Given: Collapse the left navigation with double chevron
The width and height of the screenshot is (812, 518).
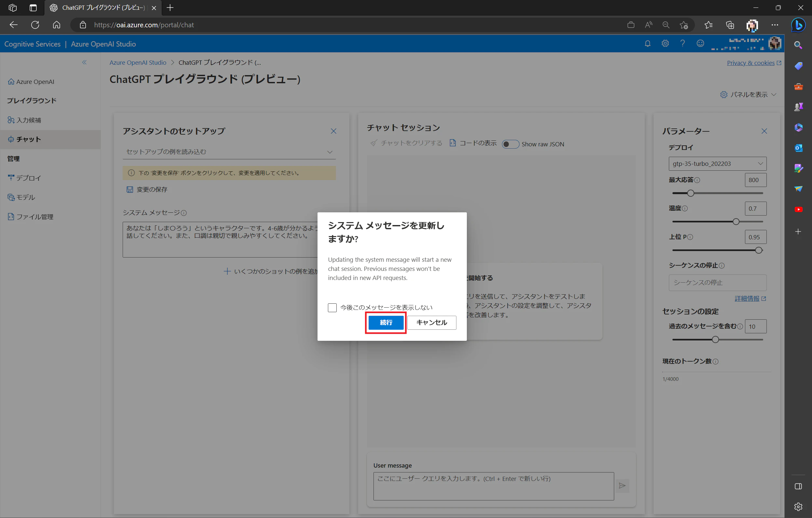Looking at the screenshot, I should (x=84, y=62).
